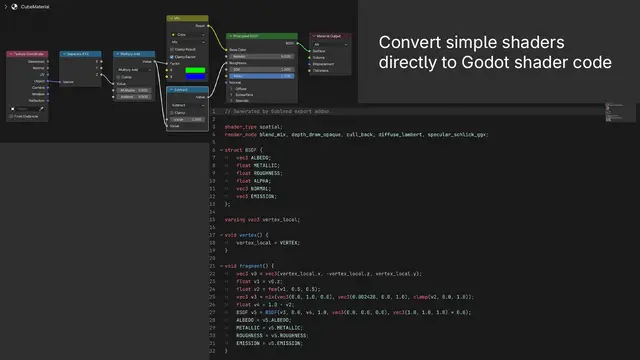Open the All target dropdown in Material Output

click(x=330, y=44)
